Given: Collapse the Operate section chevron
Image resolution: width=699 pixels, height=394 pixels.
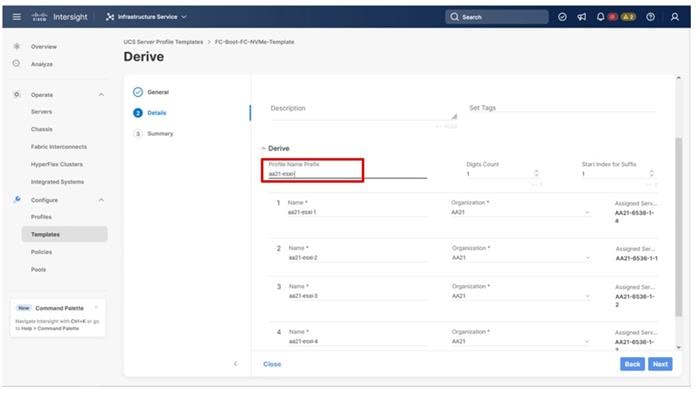Looking at the screenshot, I should coord(101,94).
